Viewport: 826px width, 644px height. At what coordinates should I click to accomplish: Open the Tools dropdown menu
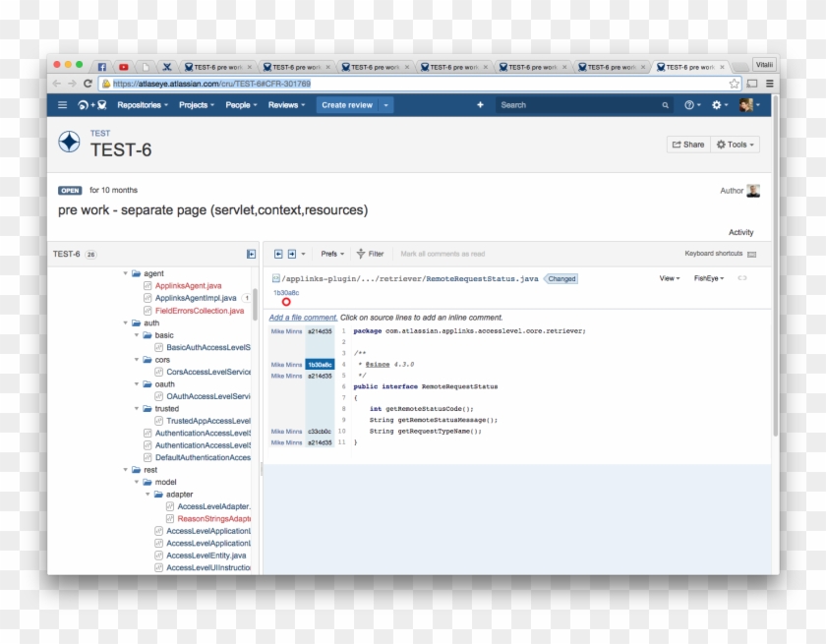pos(736,145)
